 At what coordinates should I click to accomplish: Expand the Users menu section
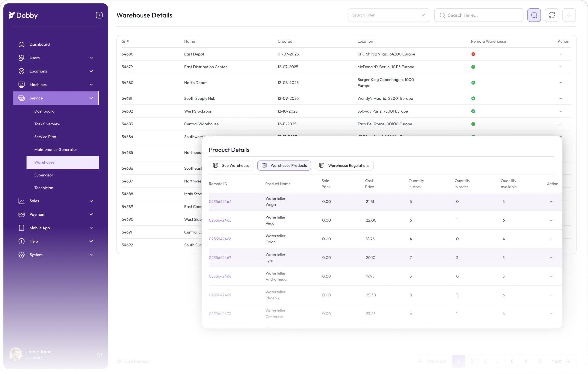(x=91, y=58)
